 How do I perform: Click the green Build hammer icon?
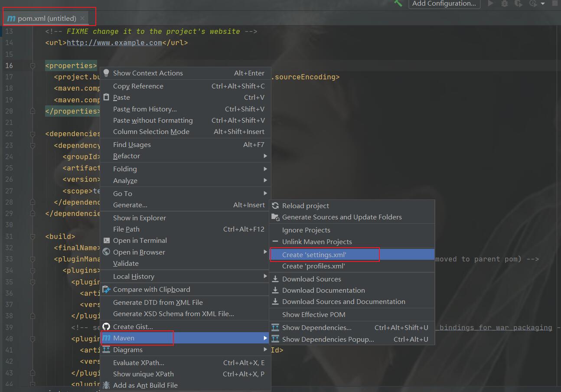[x=399, y=4]
